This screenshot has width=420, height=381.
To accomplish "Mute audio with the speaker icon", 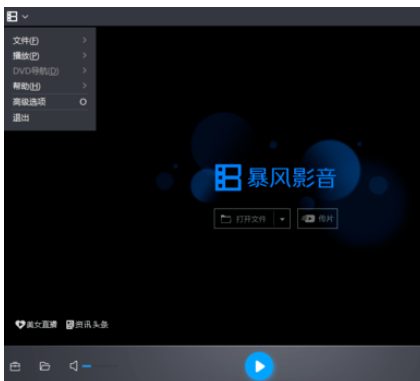I will (74, 366).
